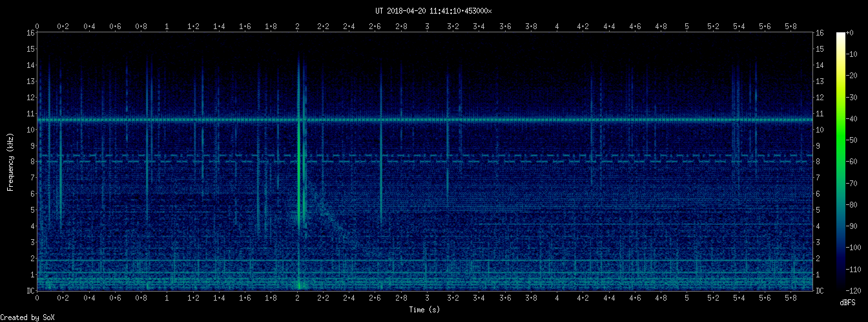Click the '8' tick on left frequency axis
Image resolution: width=868 pixels, height=322 pixels.
[32, 162]
